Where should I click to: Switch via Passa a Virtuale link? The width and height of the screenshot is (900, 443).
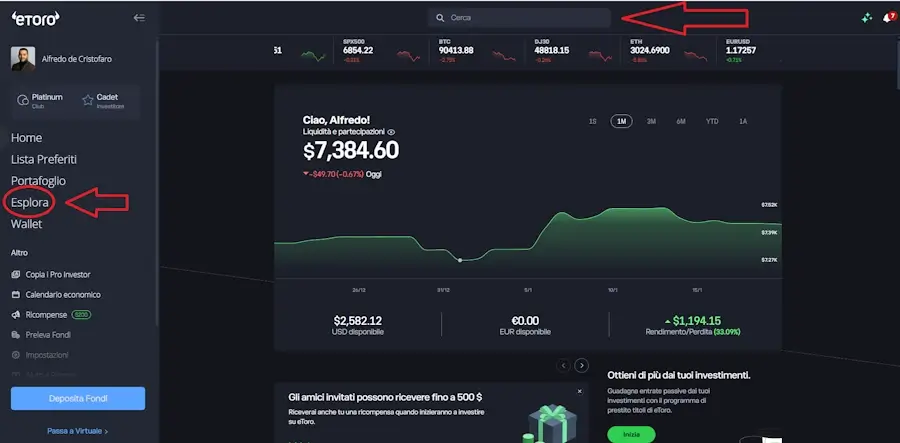[x=77, y=431]
